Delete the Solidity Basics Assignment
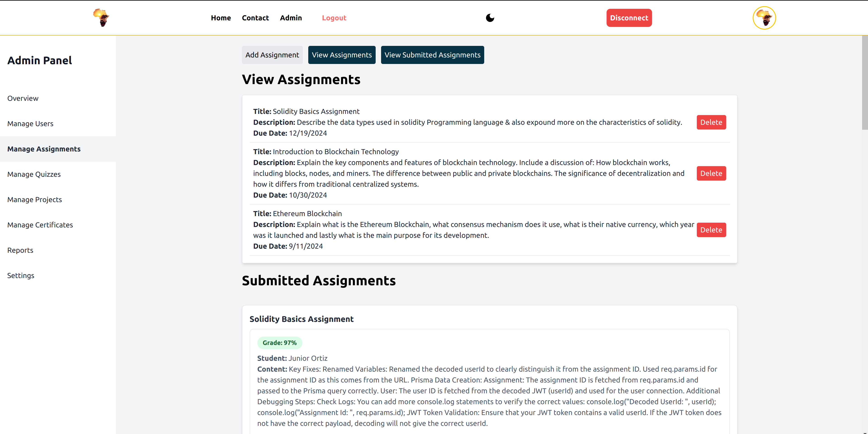The height and width of the screenshot is (434, 868). 711,122
